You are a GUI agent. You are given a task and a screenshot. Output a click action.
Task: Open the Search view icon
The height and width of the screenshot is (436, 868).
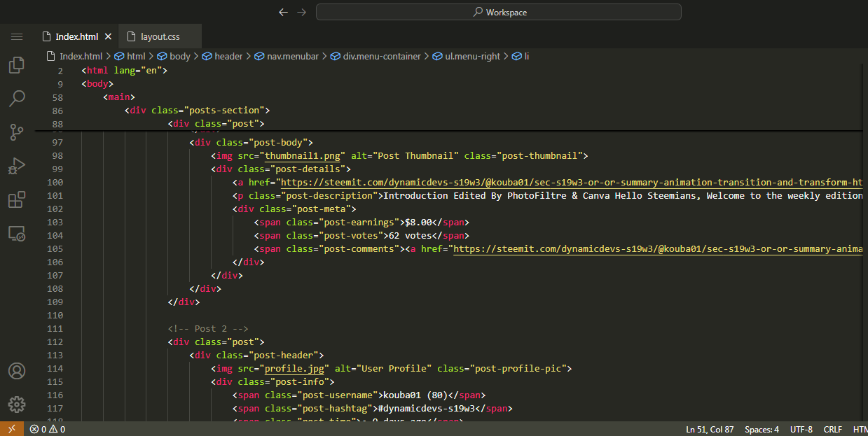(17, 99)
